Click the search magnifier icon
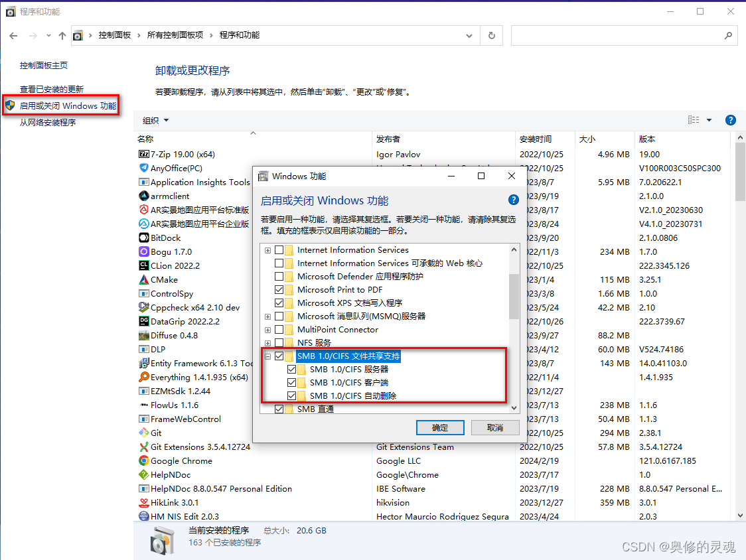 point(728,36)
